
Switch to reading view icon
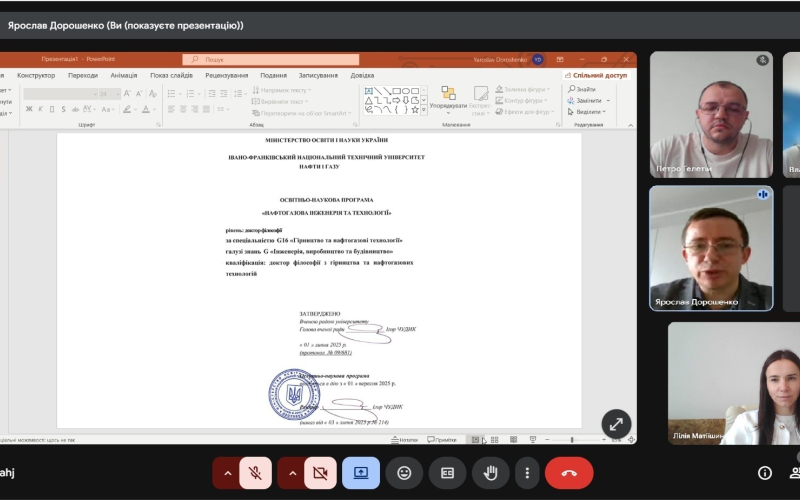tap(513, 440)
